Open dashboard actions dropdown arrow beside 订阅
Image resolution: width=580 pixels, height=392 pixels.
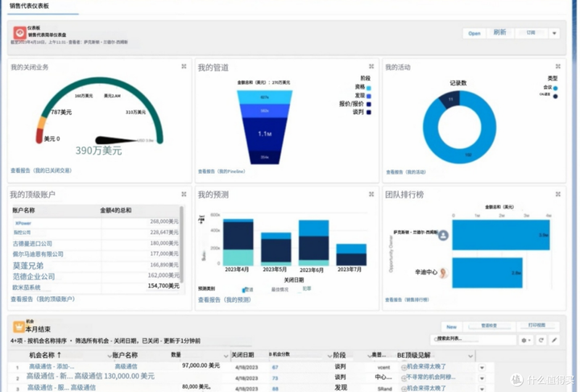(x=554, y=33)
